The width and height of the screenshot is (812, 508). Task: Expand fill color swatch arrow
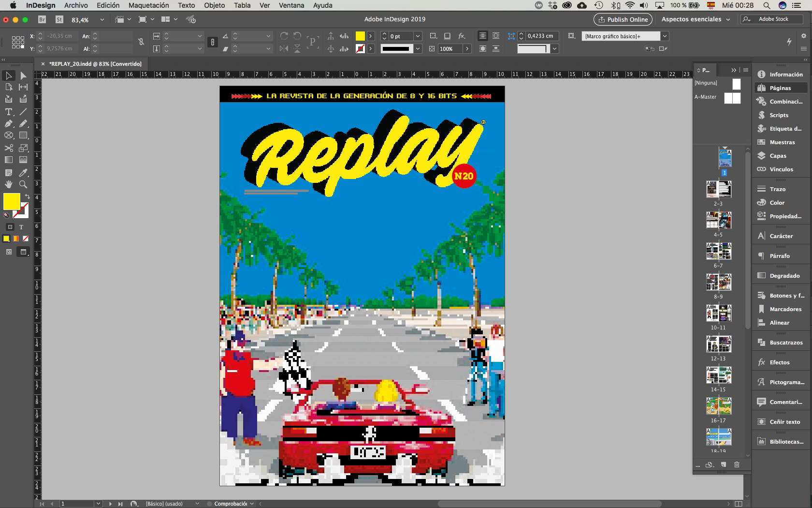click(x=371, y=36)
